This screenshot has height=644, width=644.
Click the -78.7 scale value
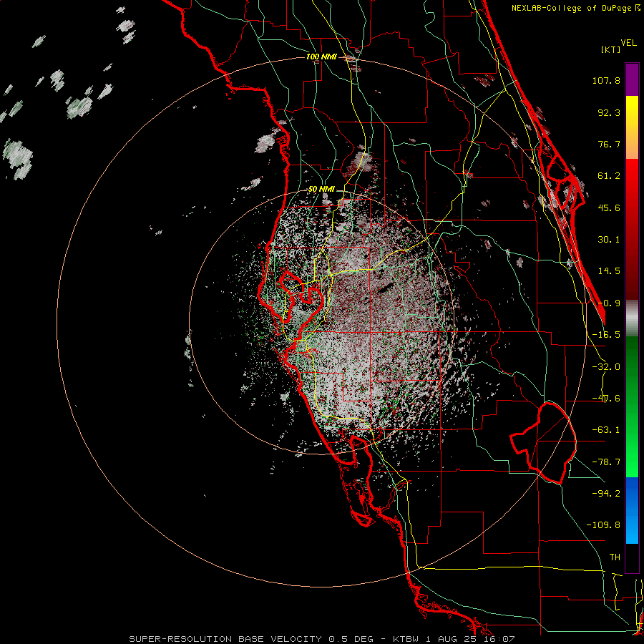[606, 462]
